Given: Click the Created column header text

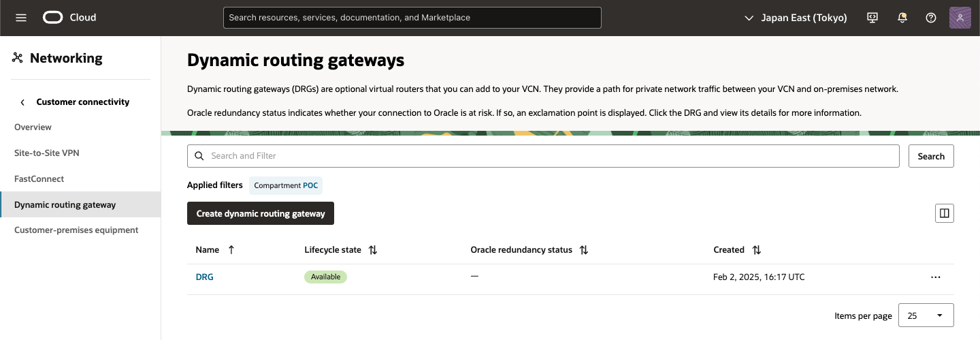Looking at the screenshot, I should 729,250.
